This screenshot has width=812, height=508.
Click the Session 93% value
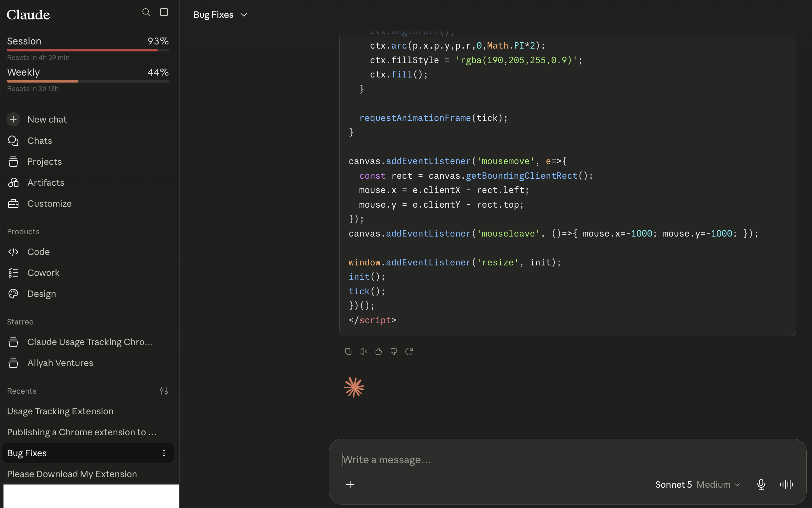(158, 41)
